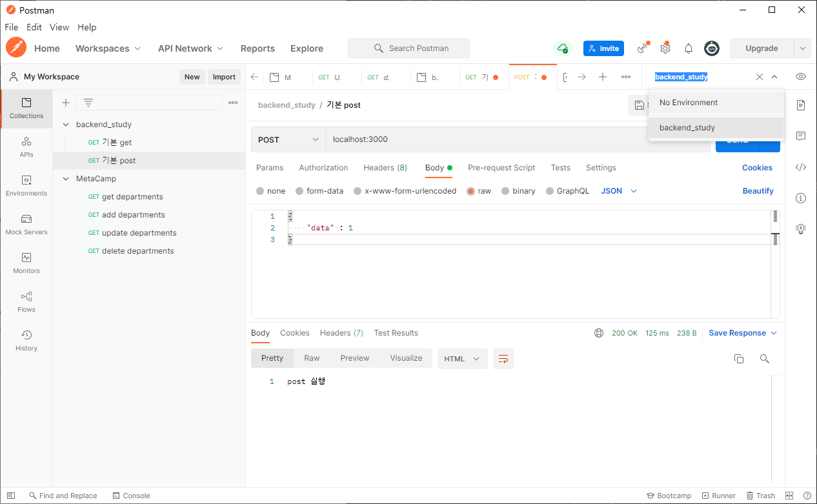This screenshot has height=504, width=817.
Task: Open the satellite capture requests icon
Action: click(x=642, y=48)
